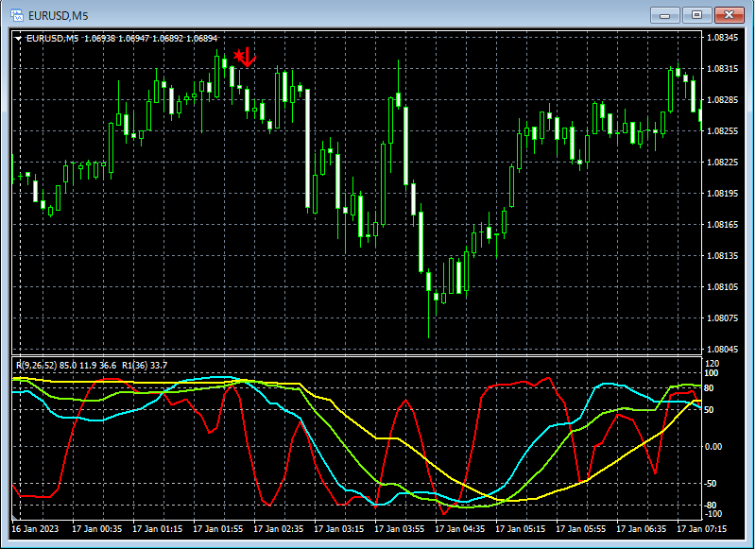This screenshot has width=756, height=549.
Task: Click the 17 Jan 03:55 time label
Action: coord(400,529)
